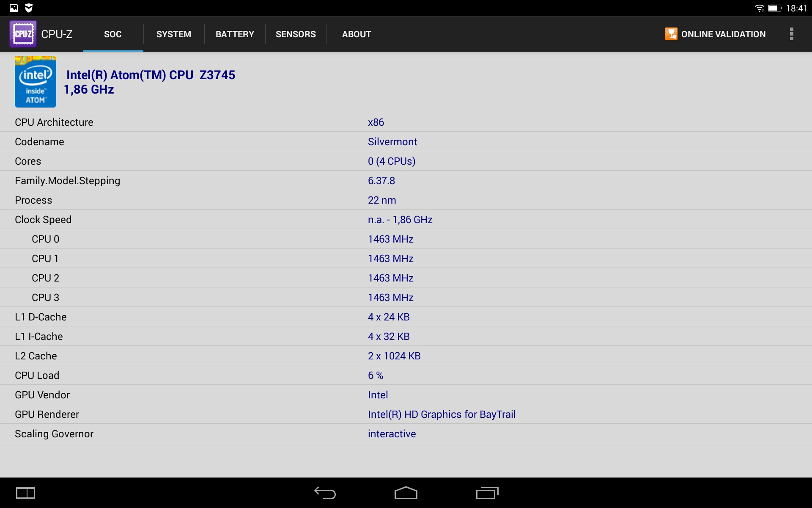Viewport: 812px width, 508px height.
Task: Select the 22 nm process value
Action: click(382, 200)
